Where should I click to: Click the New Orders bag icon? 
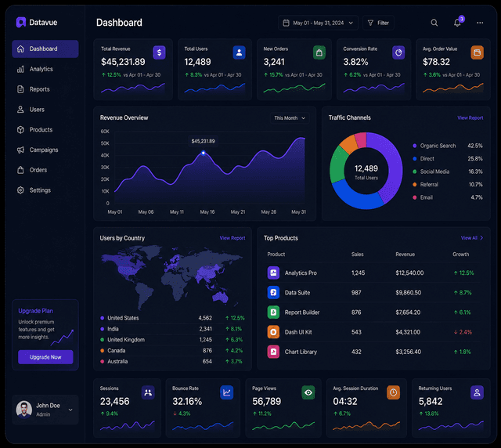pos(319,52)
